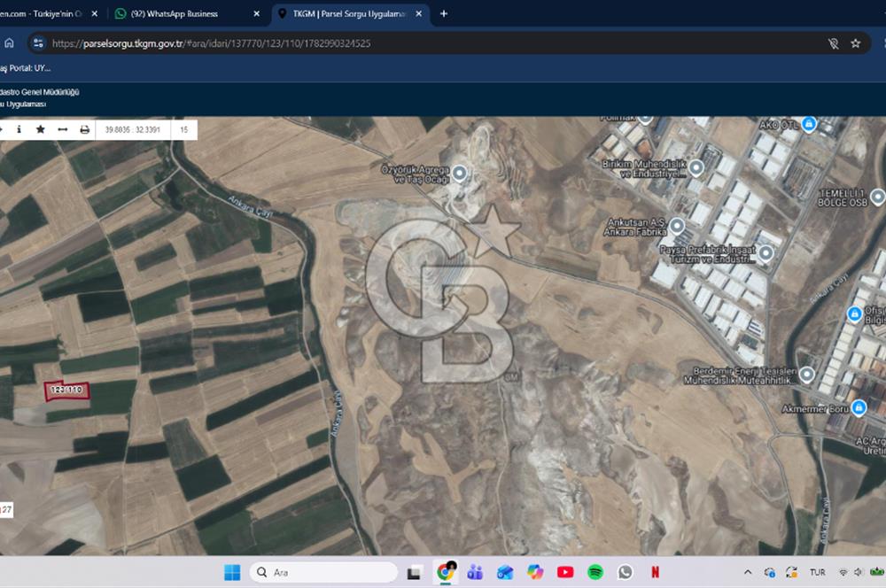Print the map with printer icon

[x=85, y=129]
